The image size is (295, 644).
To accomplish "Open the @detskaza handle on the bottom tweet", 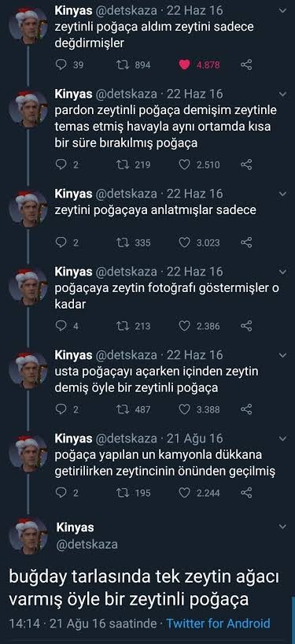I will point(87,545).
